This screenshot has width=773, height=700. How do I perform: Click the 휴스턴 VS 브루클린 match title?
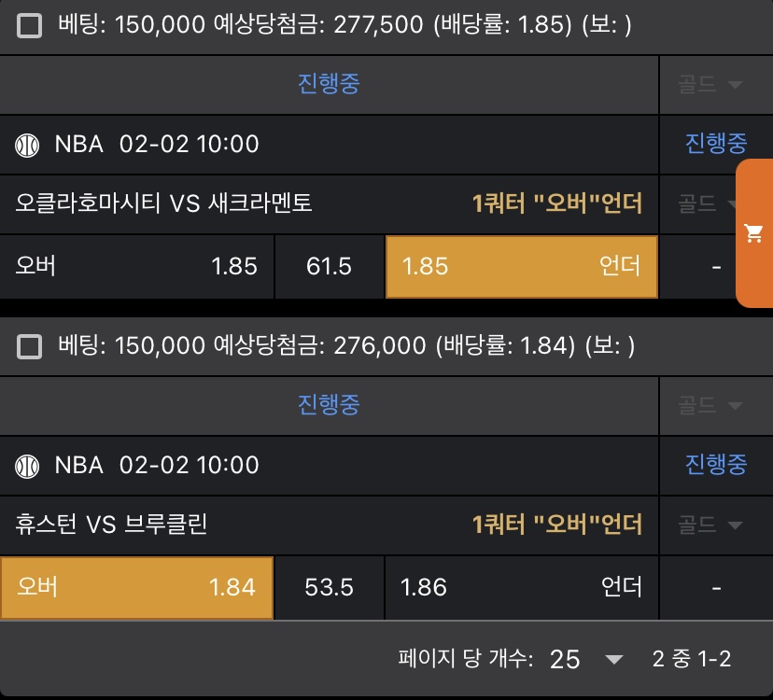pyautogui.click(x=112, y=525)
